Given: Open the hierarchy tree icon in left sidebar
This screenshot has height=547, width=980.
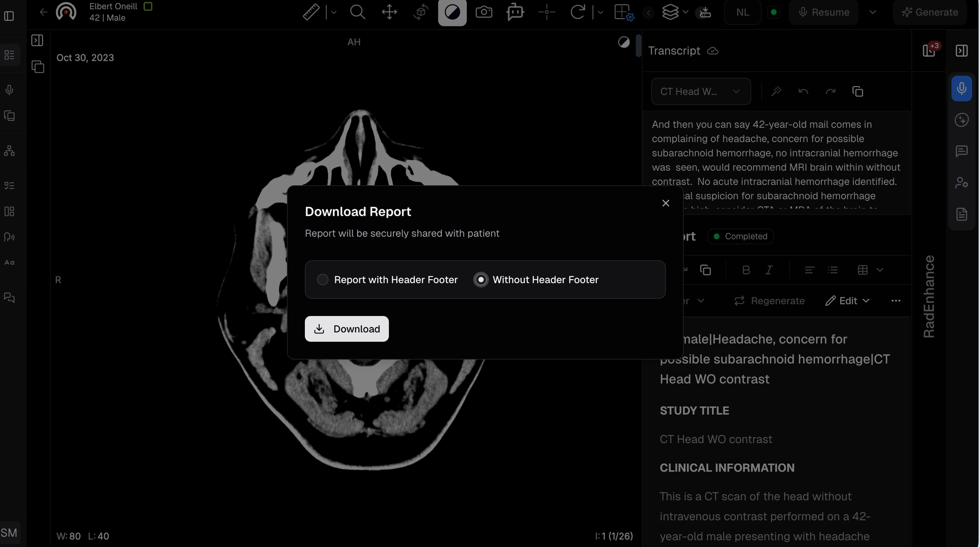Looking at the screenshot, I should point(10,151).
